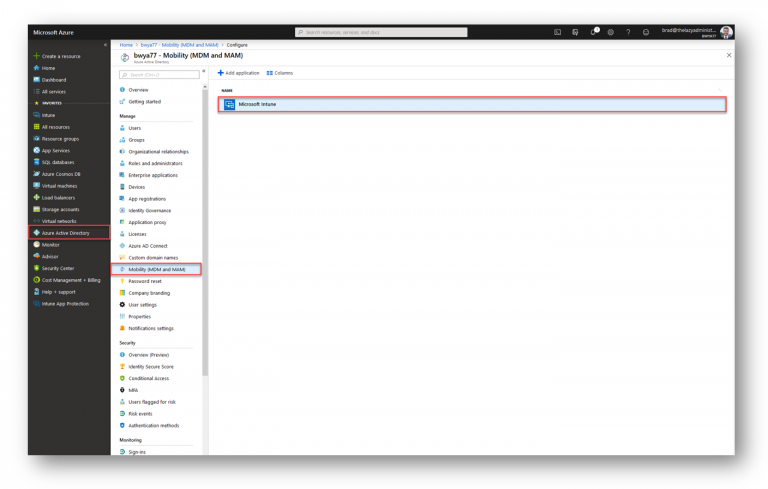The height and width of the screenshot is (489, 768).
Task: Open Organizational relationships menu item
Action: pyautogui.click(x=156, y=151)
